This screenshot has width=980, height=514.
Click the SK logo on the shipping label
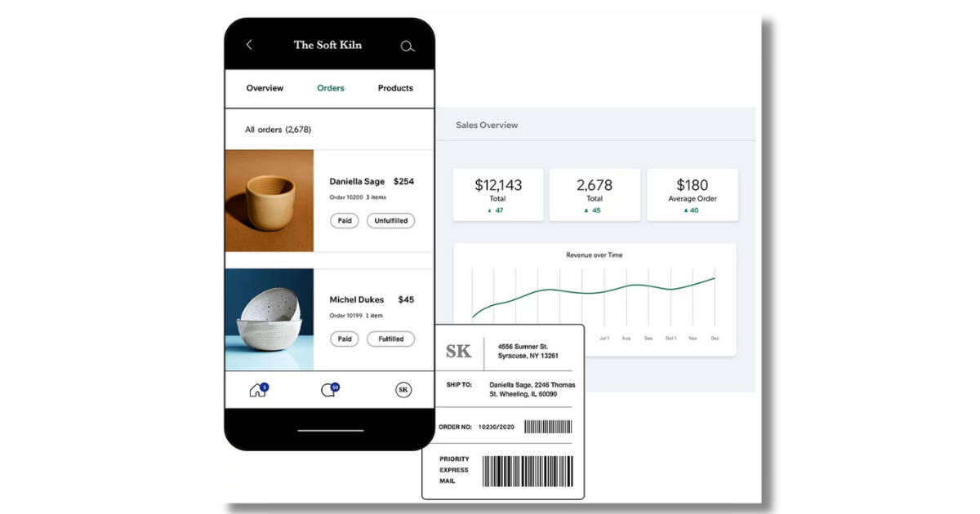pos(458,351)
